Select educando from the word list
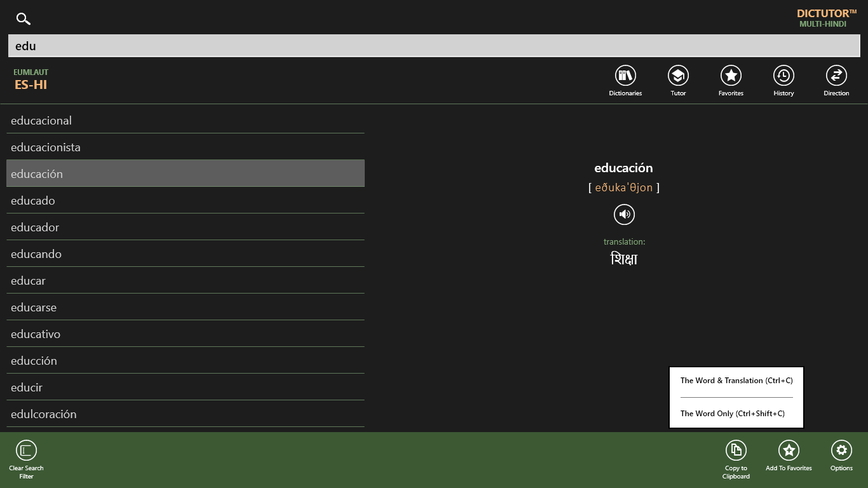Image resolution: width=868 pixels, height=488 pixels. point(186,254)
